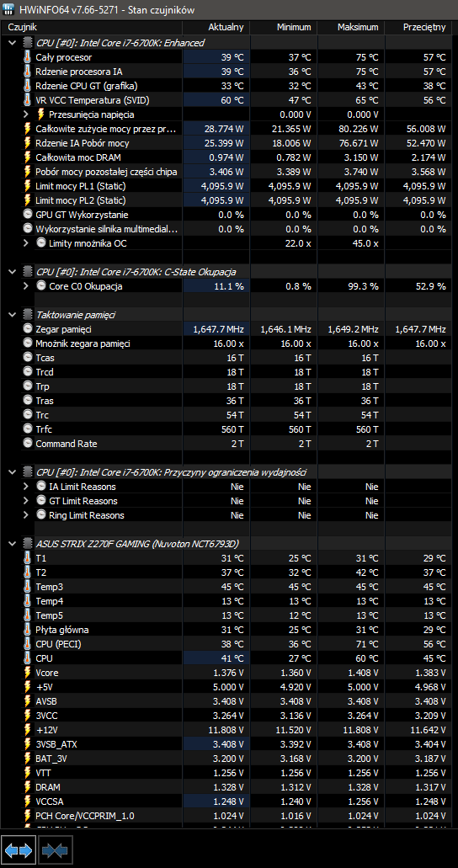Click clock icon beside Zegar pamięci
This screenshot has width=458, height=868.
pos(28,329)
